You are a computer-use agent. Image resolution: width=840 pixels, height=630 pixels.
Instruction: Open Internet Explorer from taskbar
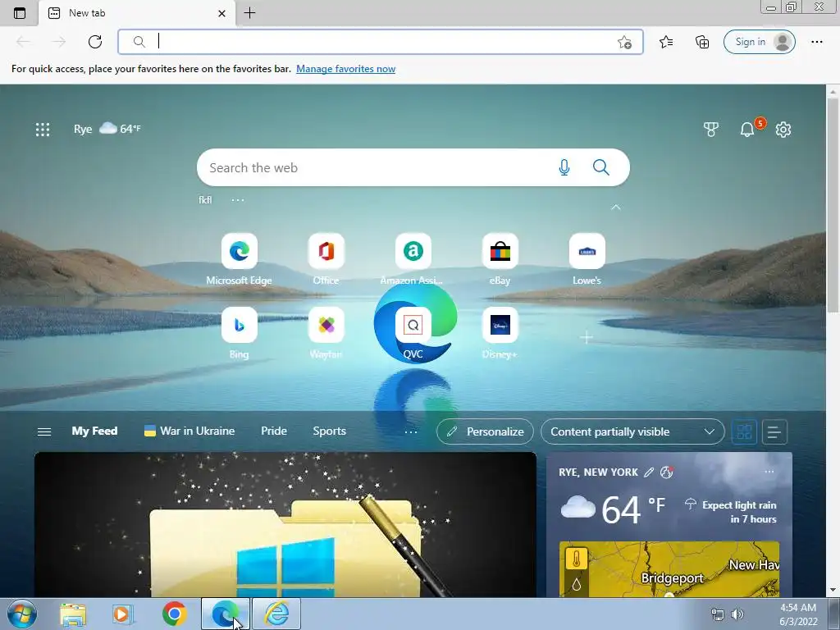click(276, 614)
